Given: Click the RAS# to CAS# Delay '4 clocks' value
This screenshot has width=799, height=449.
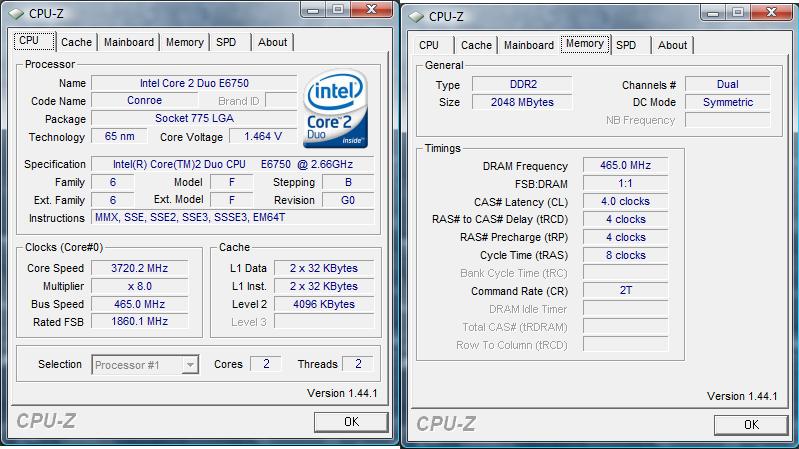Looking at the screenshot, I should 625,219.
